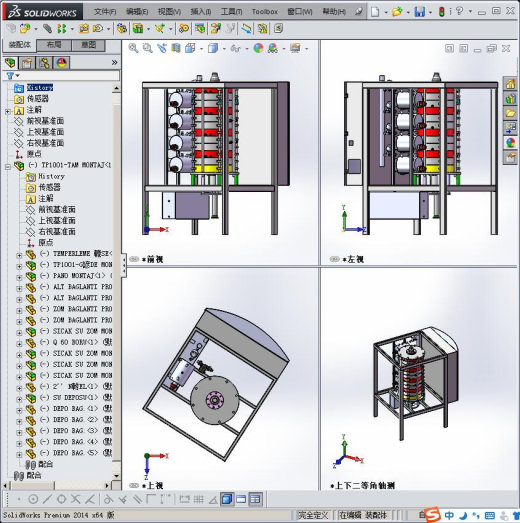This screenshot has width=520, height=523.
Task: Open the FeatureManager design tree tab
Action: (x=10, y=62)
